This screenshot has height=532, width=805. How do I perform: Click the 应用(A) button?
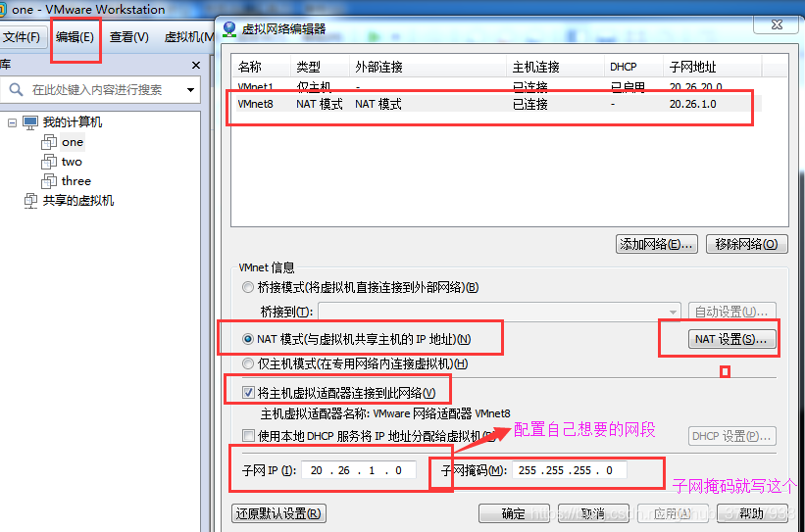pyautogui.click(x=673, y=513)
